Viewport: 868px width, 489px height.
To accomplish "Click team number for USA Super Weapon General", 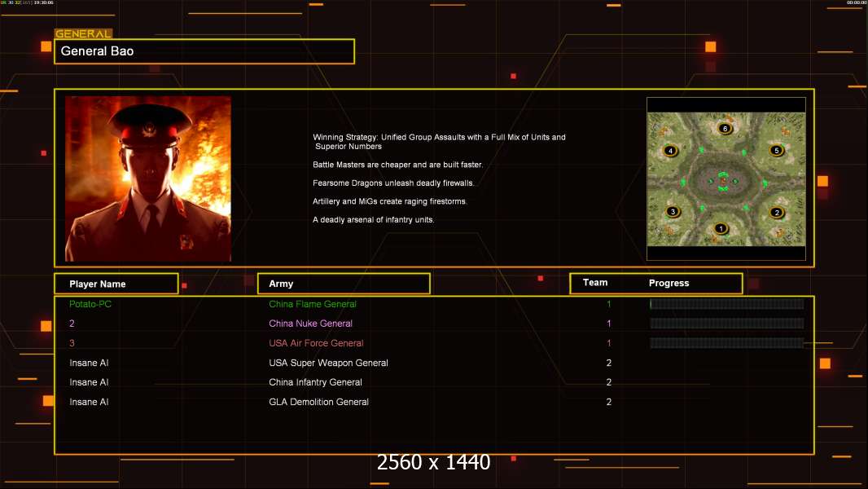I will click(x=609, y=363).
